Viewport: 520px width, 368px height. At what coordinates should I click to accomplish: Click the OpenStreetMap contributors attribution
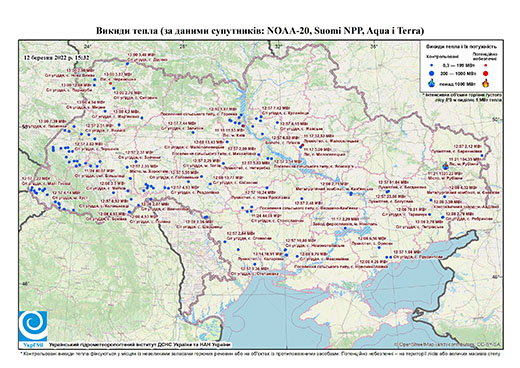[x=447, y=344]
